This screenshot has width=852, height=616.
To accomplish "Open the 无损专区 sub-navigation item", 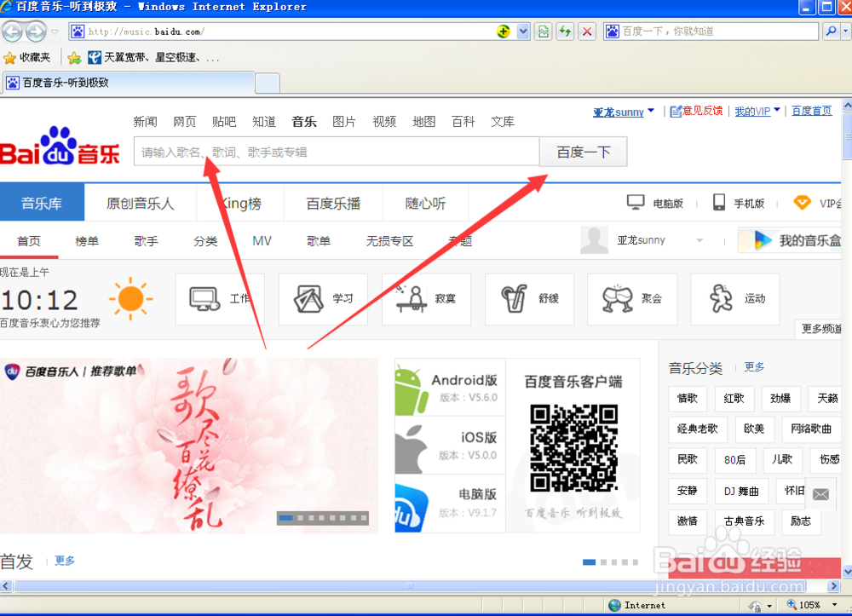I will point(389,240).
